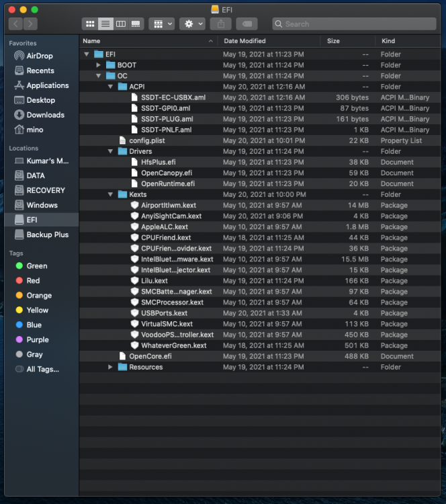Viewport: 446px width, 504px height.
Task: Collapse the OC folder triangle
Action: pyautogui.click(x=98, y=76)
